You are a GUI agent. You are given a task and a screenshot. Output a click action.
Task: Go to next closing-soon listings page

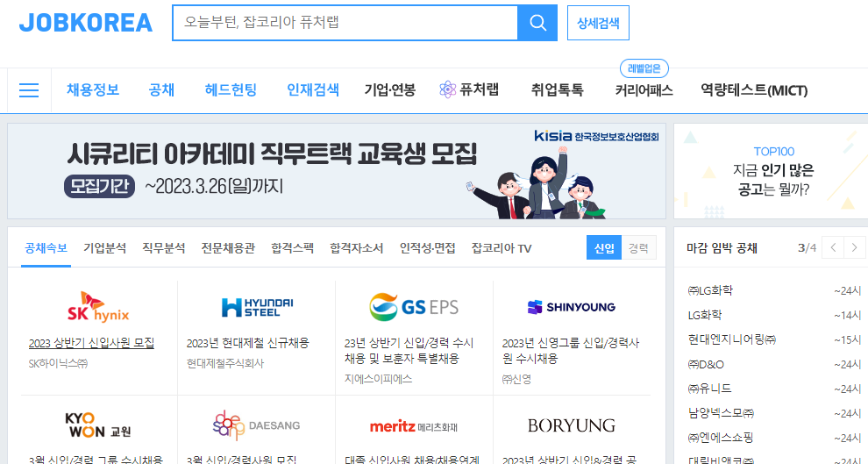pyautogui.click(x=855, y=247)
